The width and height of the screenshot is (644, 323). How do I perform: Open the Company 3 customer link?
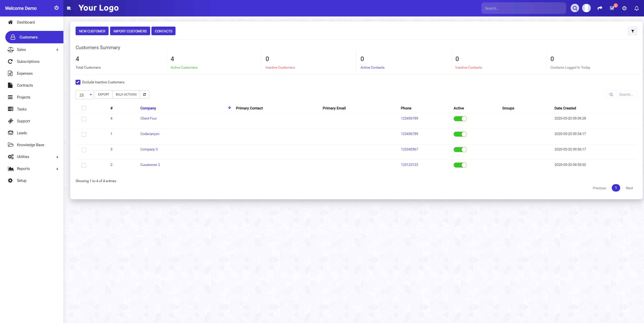[149, 149]
